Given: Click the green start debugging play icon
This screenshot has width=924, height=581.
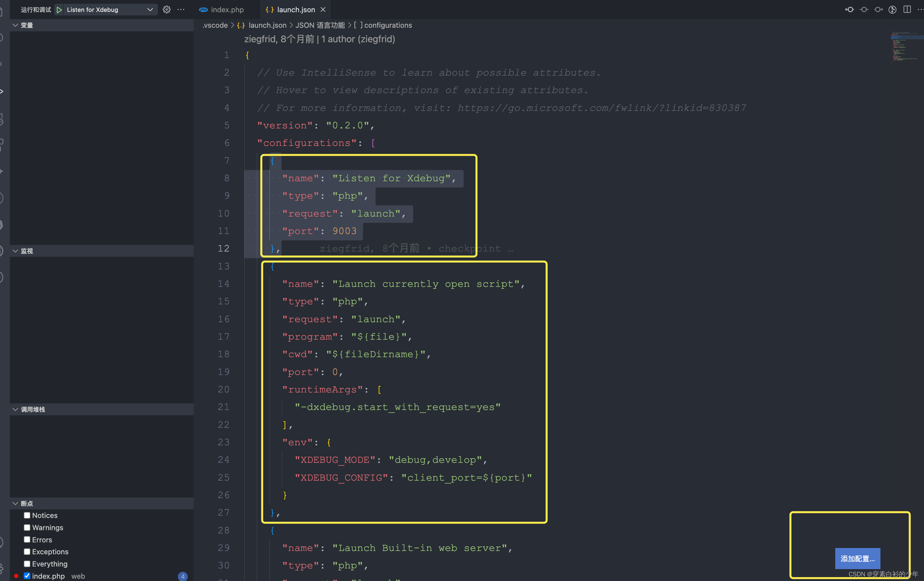Looking at the screenshot, I should [x=59, y=10].
